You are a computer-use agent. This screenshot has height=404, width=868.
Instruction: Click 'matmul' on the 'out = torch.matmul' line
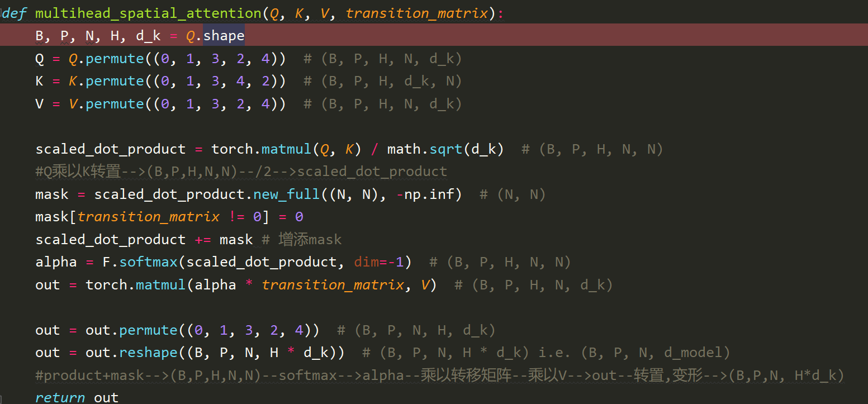[x=161, y=285]
